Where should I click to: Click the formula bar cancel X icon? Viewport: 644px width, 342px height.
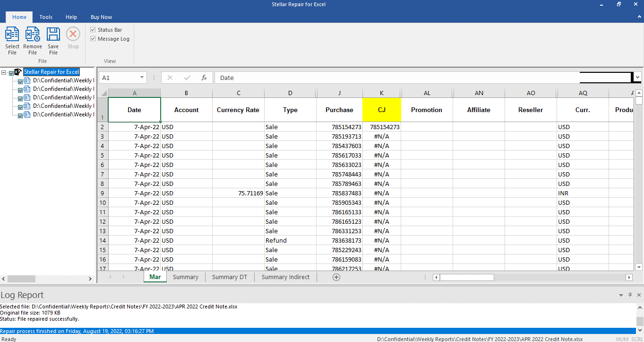(x=170, y=78)
